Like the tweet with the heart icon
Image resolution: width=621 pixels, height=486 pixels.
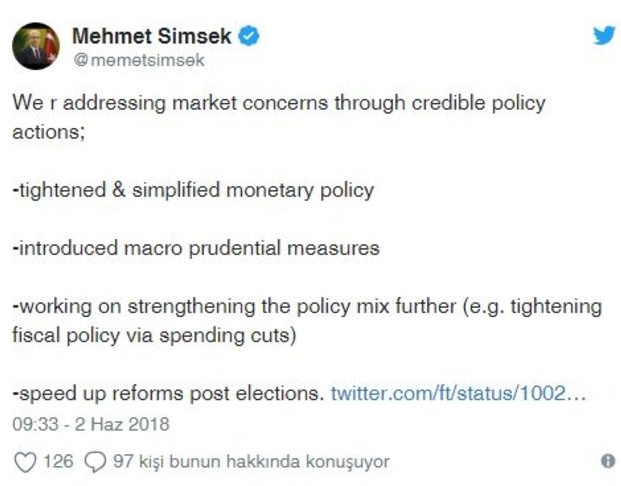pyautogui.click(x=25, y=462)
